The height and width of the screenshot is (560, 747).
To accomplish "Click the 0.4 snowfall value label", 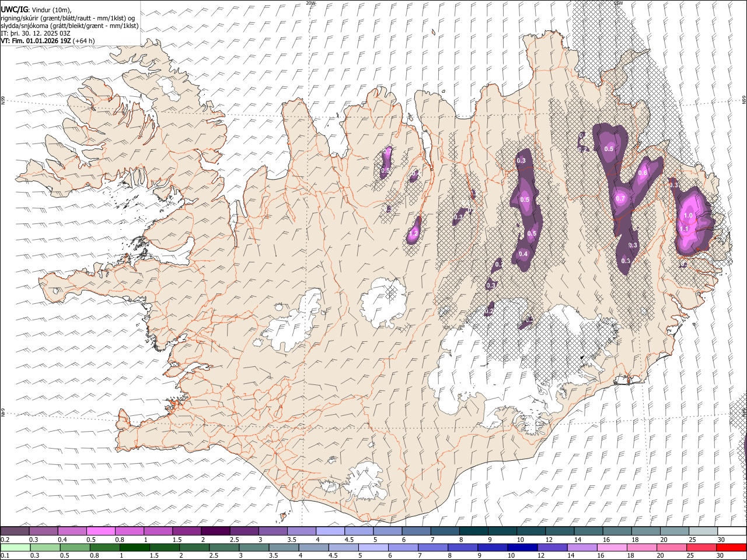I will point(523,254).
